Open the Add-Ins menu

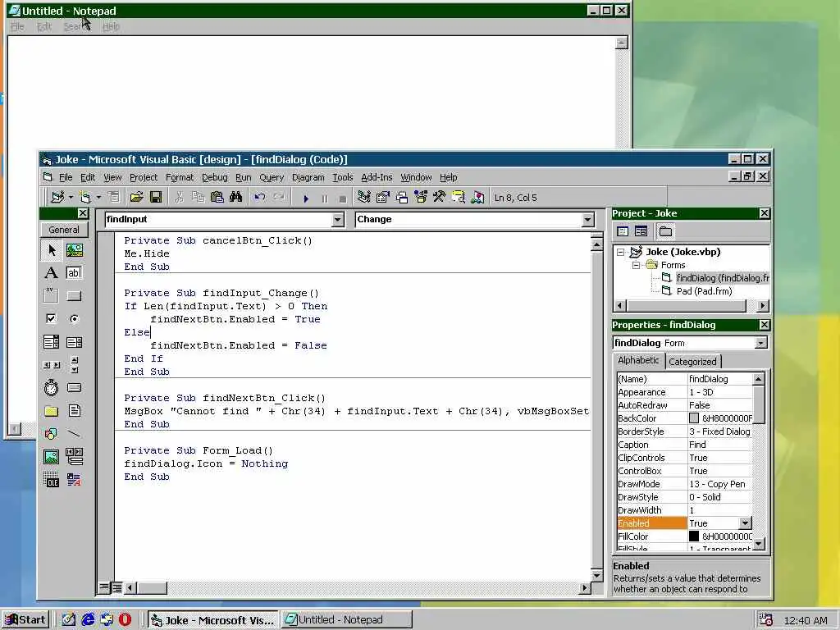pyautogui.click(x=377, y=177)
